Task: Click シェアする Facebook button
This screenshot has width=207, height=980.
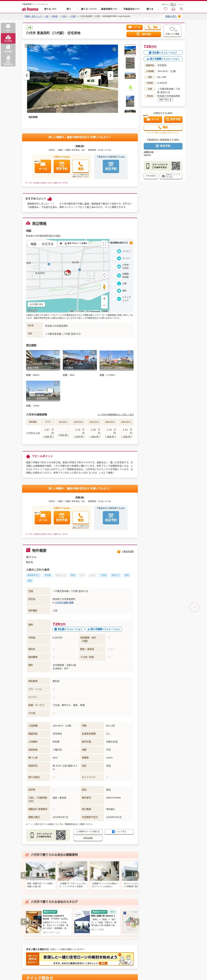Action: 119,832
